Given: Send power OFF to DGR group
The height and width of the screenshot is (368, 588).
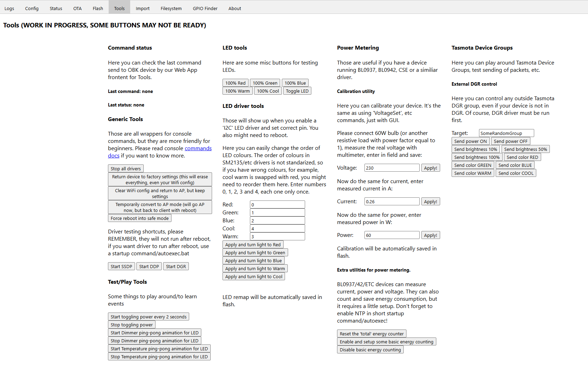Looking at the screenshot, I should [x=511, y=141].
